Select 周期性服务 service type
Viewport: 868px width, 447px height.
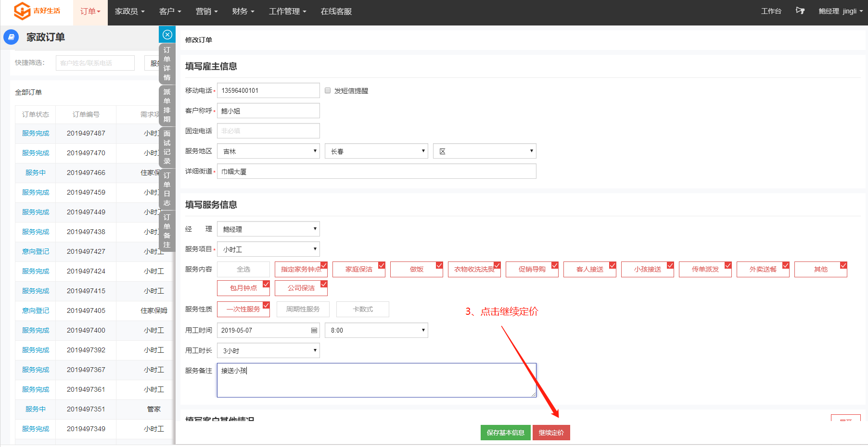[303, 309]
